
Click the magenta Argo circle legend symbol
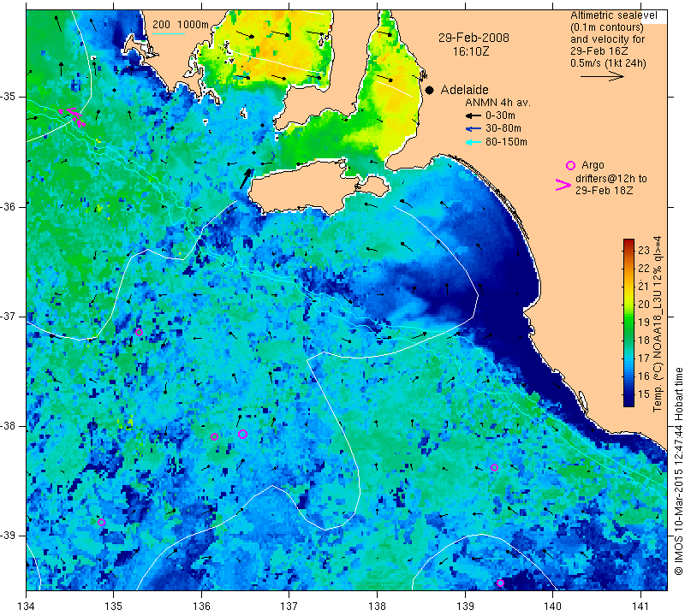coord(570,165)
